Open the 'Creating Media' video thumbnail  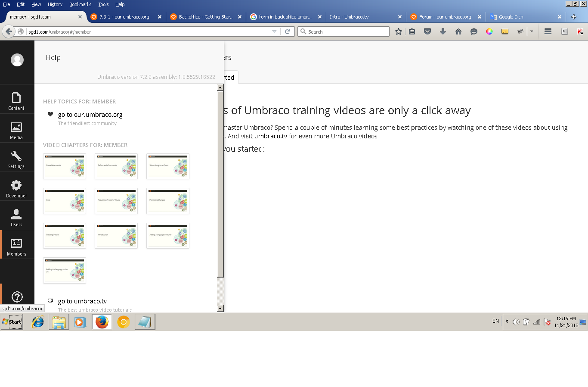point(65,236)
